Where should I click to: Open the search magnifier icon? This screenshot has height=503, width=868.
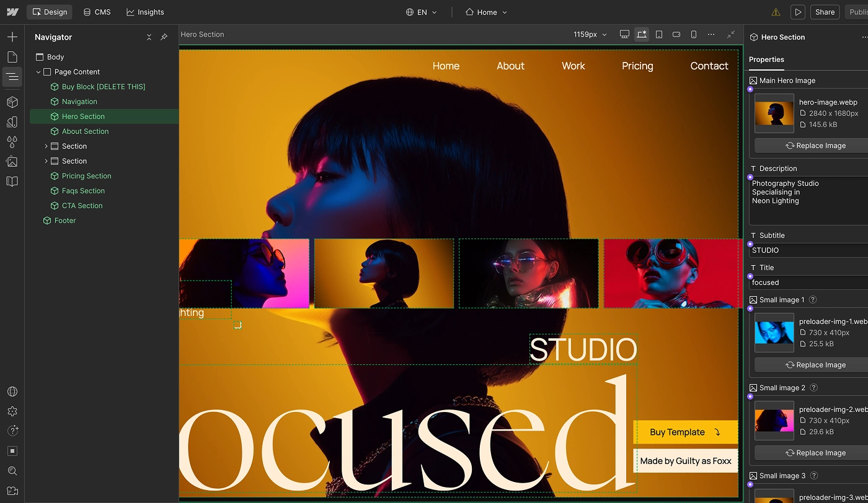pos(12,471)
